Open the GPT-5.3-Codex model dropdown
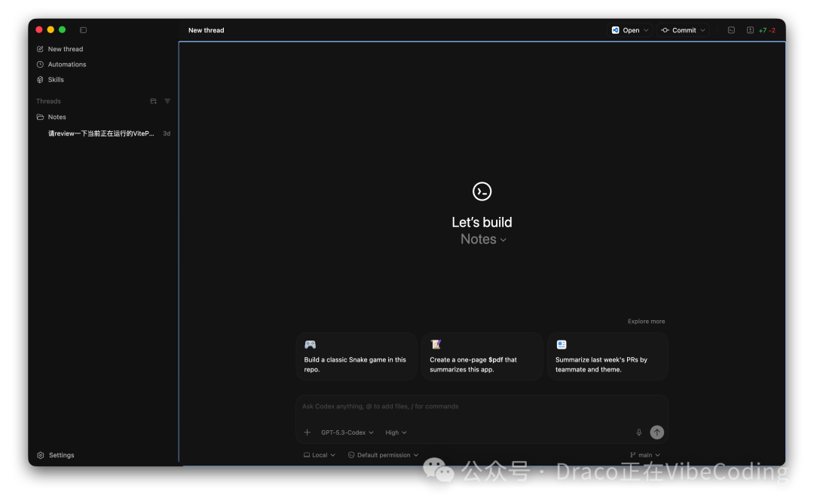The width and height of the screenshot is (814, 504). [x=347, y=432]
